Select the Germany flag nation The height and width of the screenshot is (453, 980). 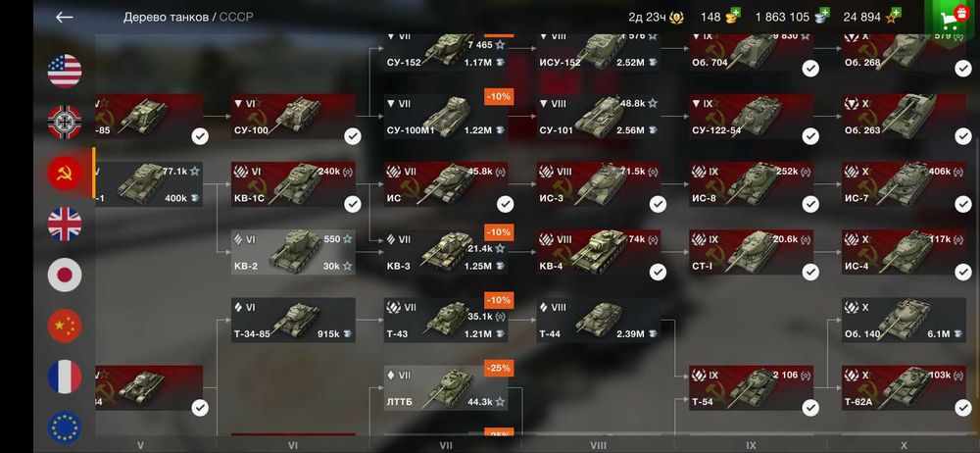65,122
